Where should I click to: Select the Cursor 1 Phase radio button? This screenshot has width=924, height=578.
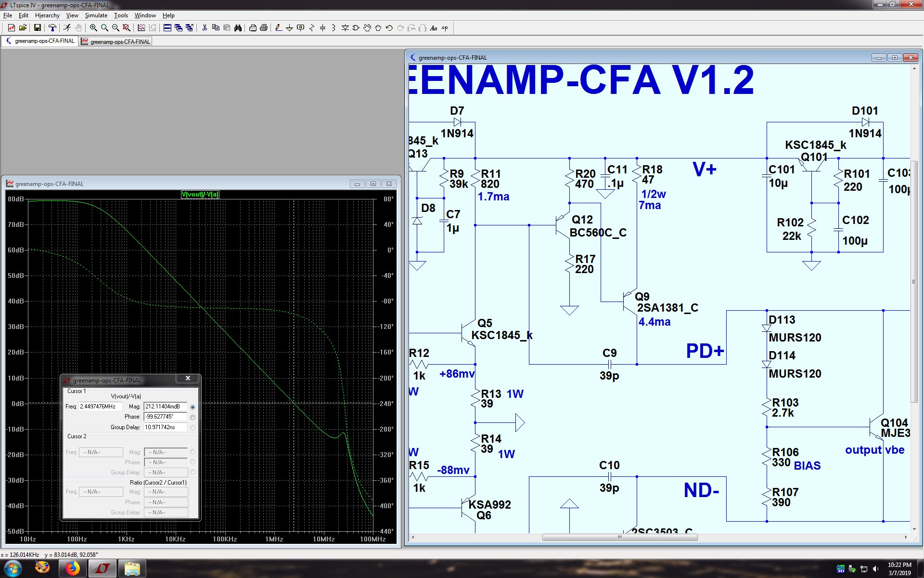tap(193, 417)
